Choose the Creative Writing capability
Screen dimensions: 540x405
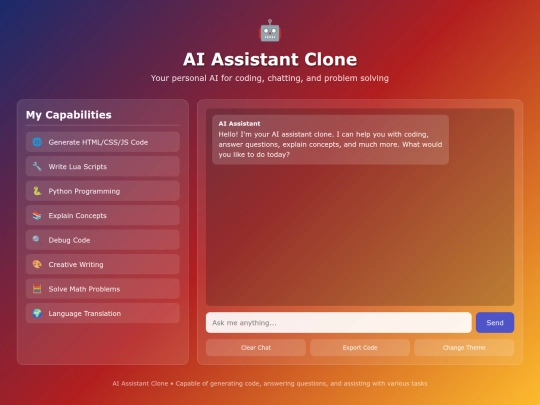tap(103, 264)
